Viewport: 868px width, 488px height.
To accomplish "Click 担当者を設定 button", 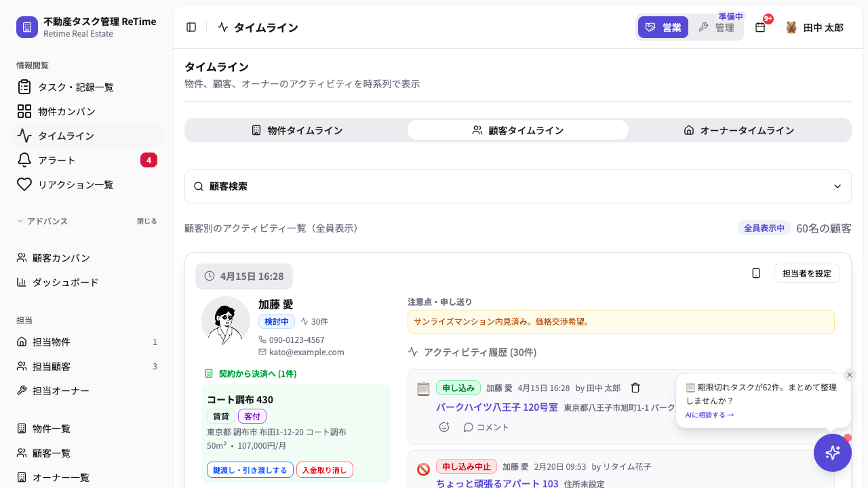I will tap(807, 273).
